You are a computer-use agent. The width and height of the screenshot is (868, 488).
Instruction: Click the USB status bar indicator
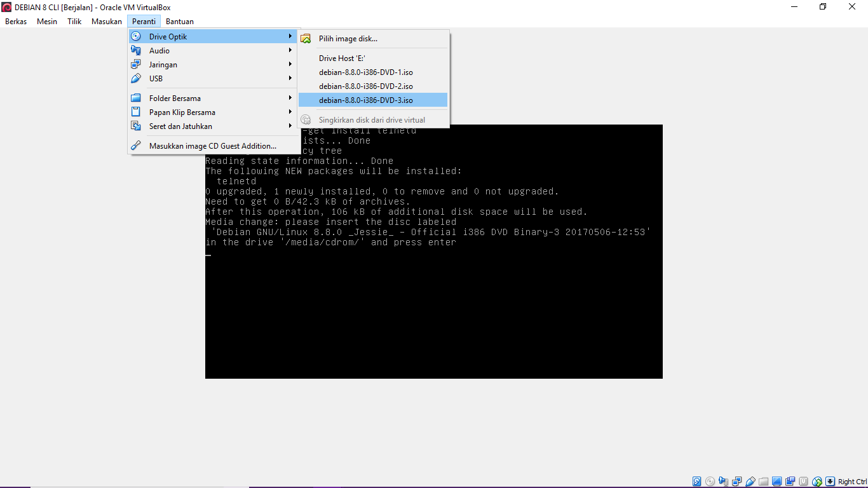(x=750, y=481)
